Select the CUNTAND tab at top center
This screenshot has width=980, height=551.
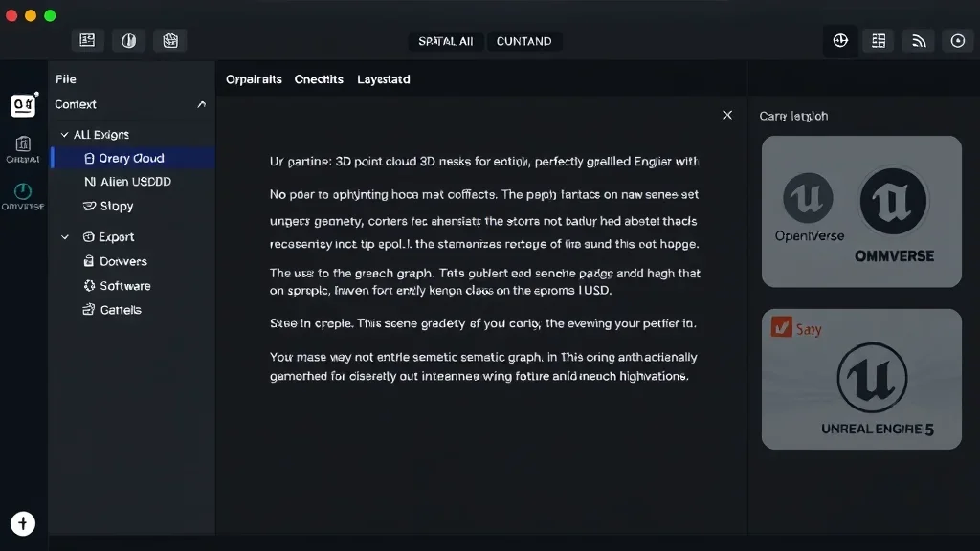tap(523, 41)
